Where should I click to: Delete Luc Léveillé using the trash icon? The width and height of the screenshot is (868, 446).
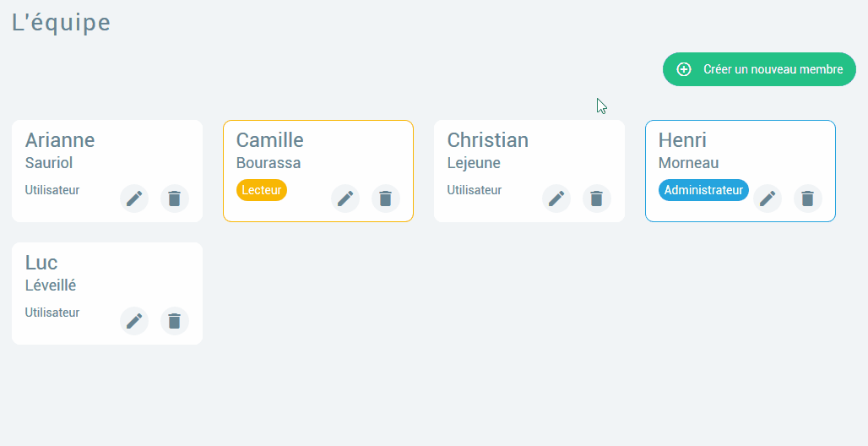point(175,321)
